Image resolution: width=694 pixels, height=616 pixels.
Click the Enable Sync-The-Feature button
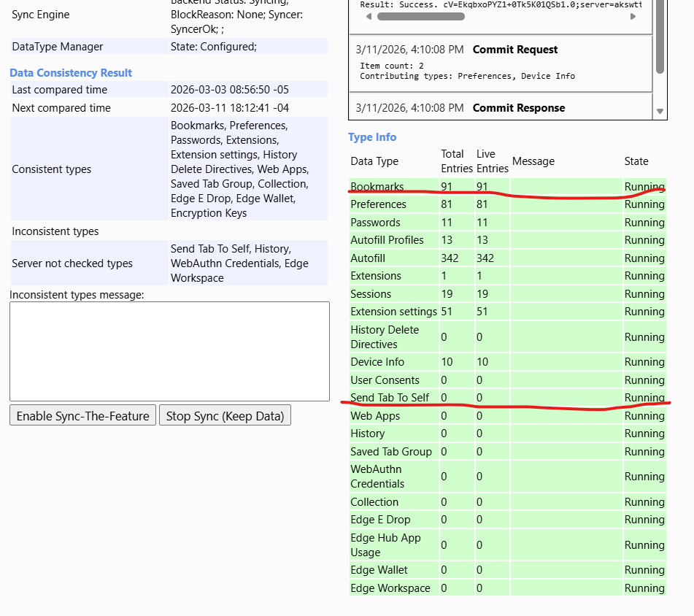82,415
